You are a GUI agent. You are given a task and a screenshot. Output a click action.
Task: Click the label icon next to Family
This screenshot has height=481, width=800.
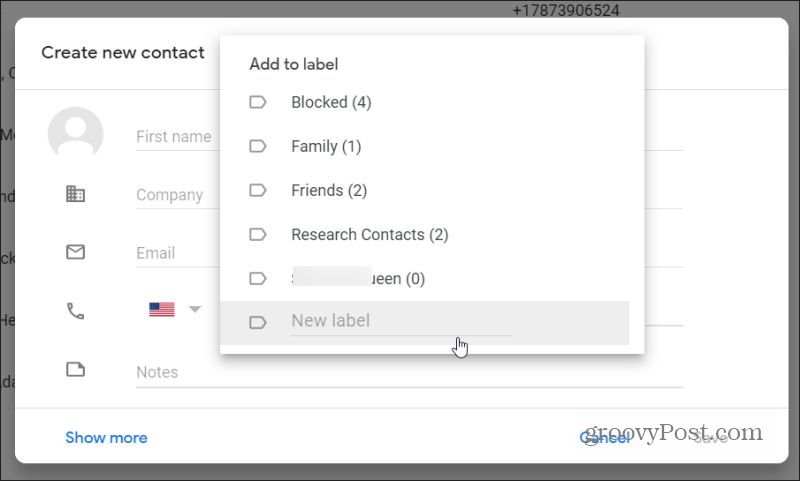[257, 146]
